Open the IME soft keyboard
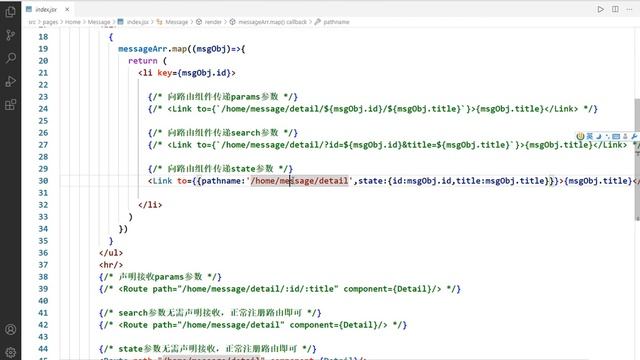The width and height of the screenshot is (640, 360). tap(616, 136)
